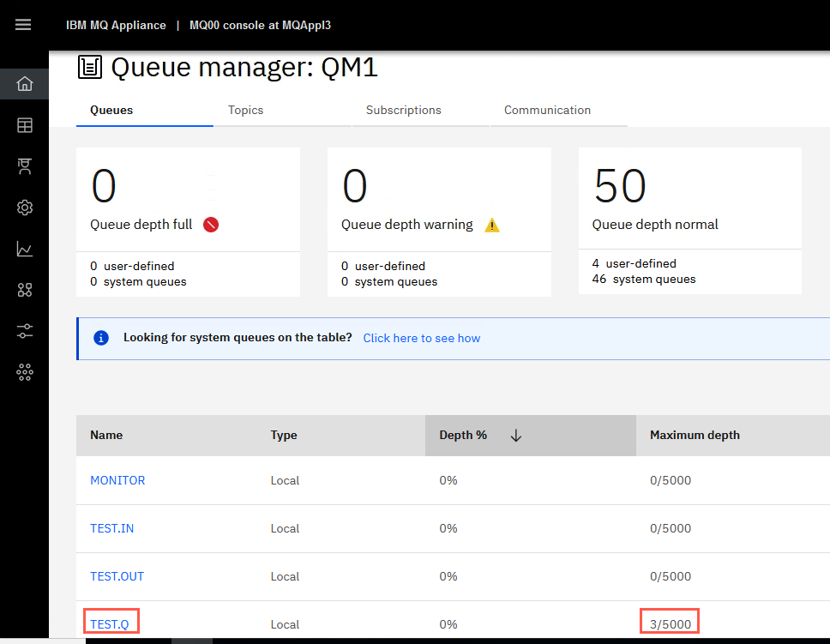Screen dimensions: 830x644
Task: Go to Home in sidebar
Action: click(24, 84)
